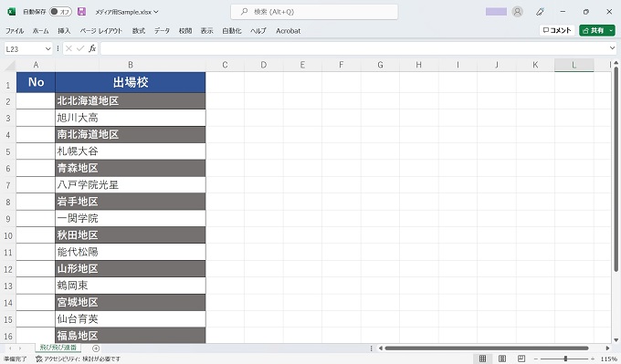The height and width of the screenshot is (364, 621).
Task: Click the next sheet arrow
Action: [20, 348]
